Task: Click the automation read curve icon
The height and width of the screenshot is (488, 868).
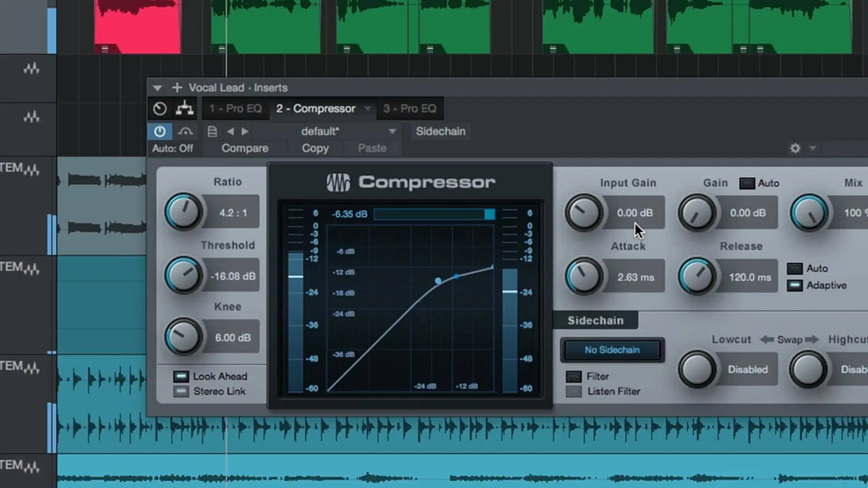Action: coord(185,131)
